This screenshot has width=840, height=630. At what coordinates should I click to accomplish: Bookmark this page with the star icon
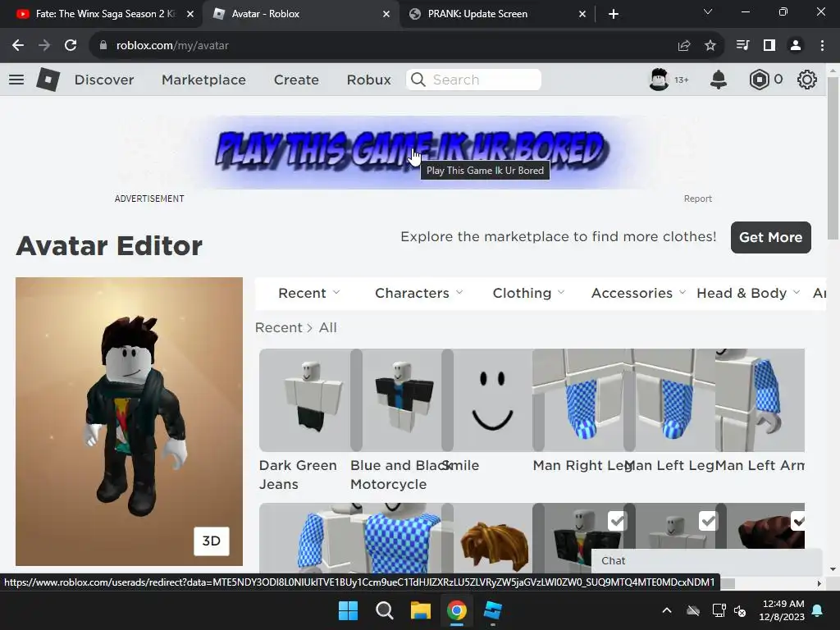point(710,46)
